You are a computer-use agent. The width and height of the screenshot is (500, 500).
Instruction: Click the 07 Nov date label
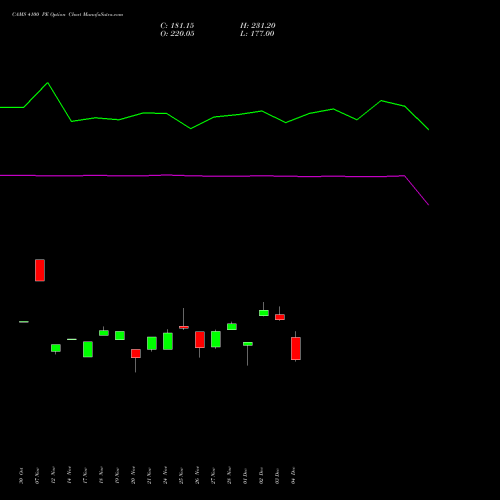(x=37, y=476)
